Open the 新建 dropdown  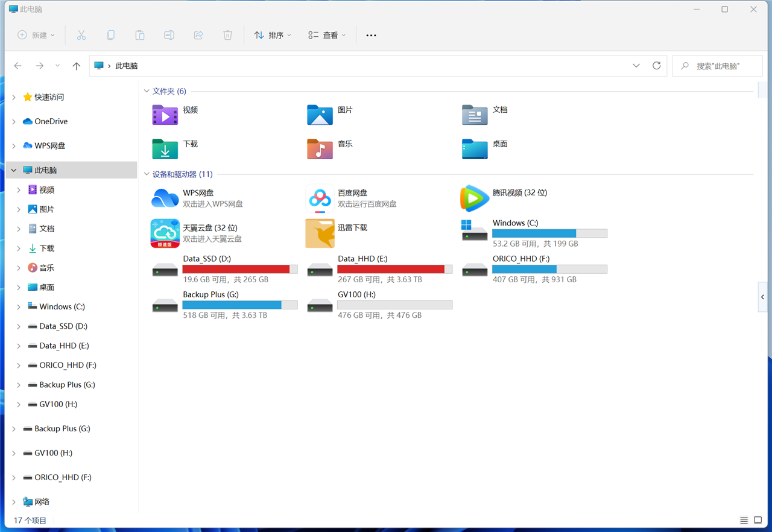[36, 35]
